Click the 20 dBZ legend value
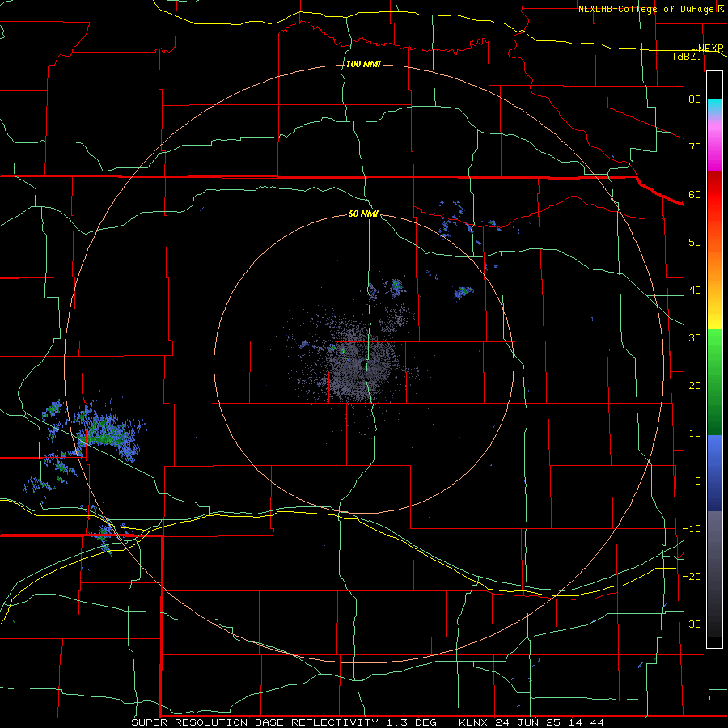The height and width of the screenshot is (728, 728). click(x=695, y=386)
